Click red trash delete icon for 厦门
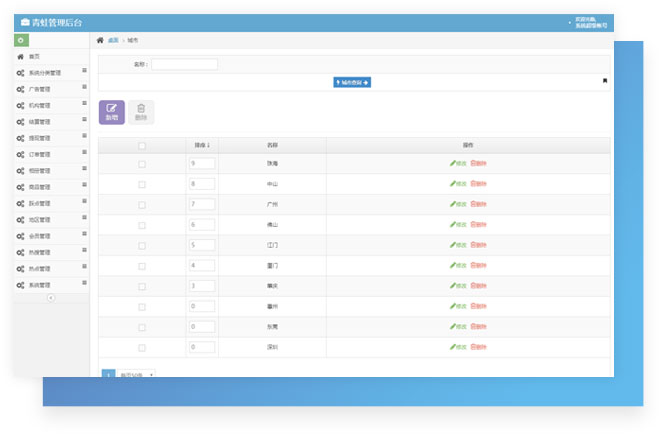The image size is (664, 437). point(473,265)
